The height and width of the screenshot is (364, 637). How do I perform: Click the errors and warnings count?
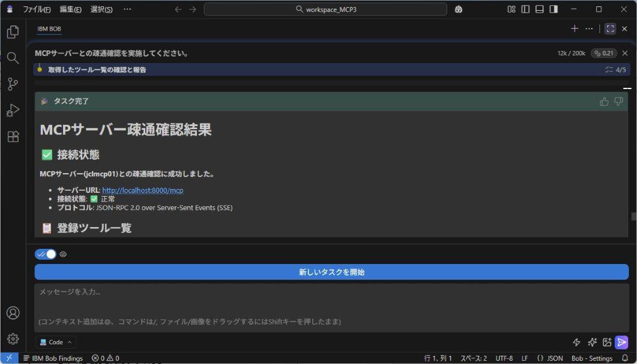[x=105, y=358]
